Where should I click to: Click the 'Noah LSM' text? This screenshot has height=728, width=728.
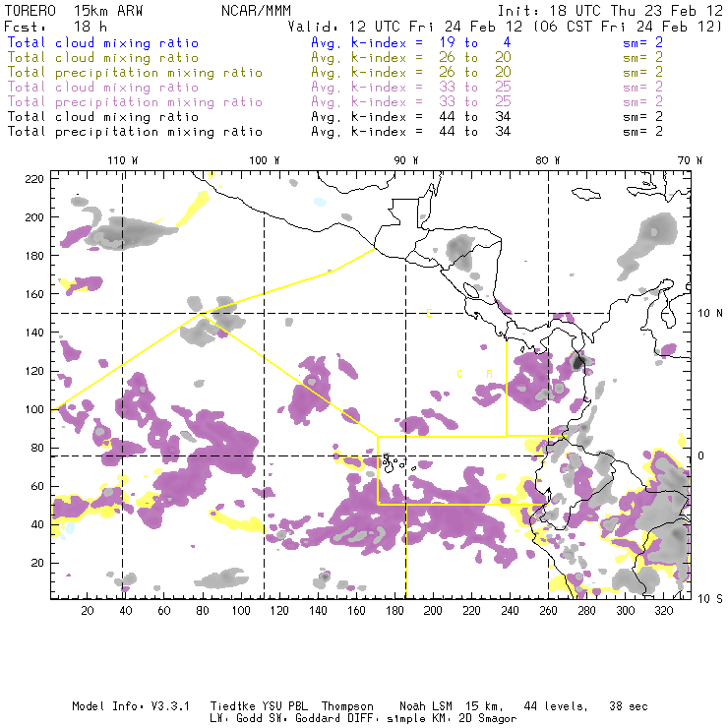click(426, 706)
